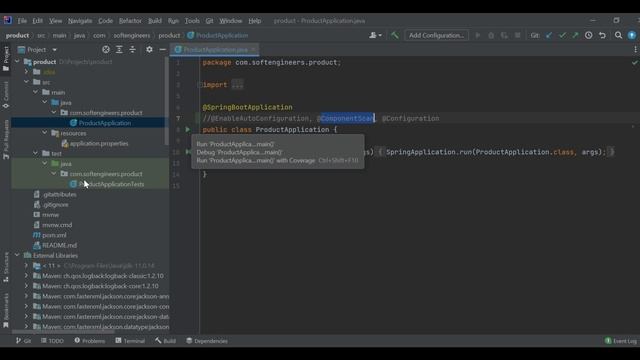Collapse the test folder
Viewport: 640px width, 360px height.
click(36, 153)
